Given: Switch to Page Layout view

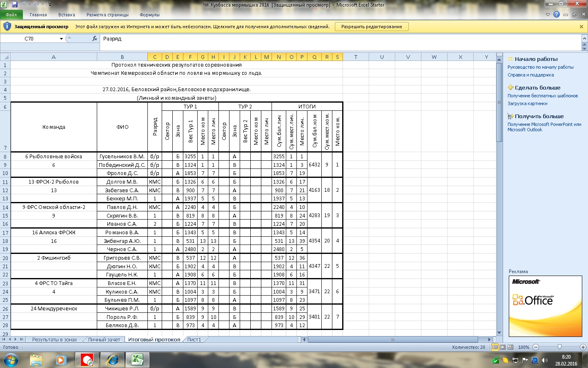Looking at the screenshot, I should pyautogui.click(x=503, y=347).
